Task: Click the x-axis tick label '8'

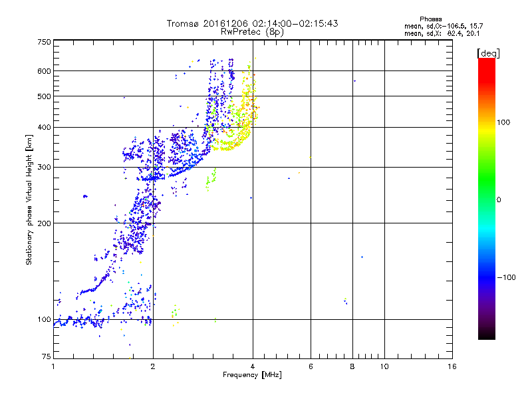Action: 352,366
